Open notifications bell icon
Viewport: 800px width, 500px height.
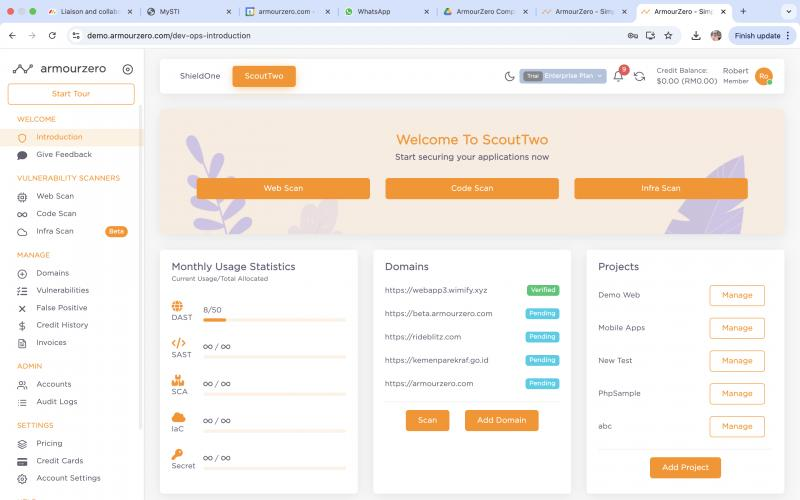[x=618, y=76]
